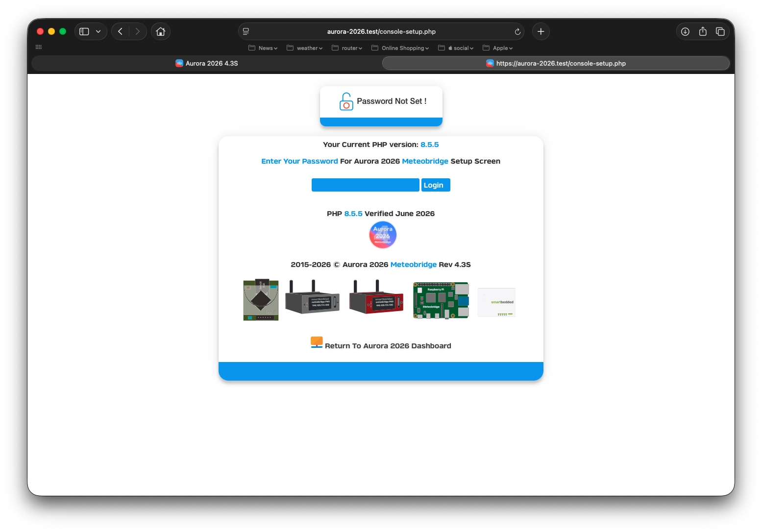Open a new tab with plus button
The image size is (762, 532).
click(541, 31)
